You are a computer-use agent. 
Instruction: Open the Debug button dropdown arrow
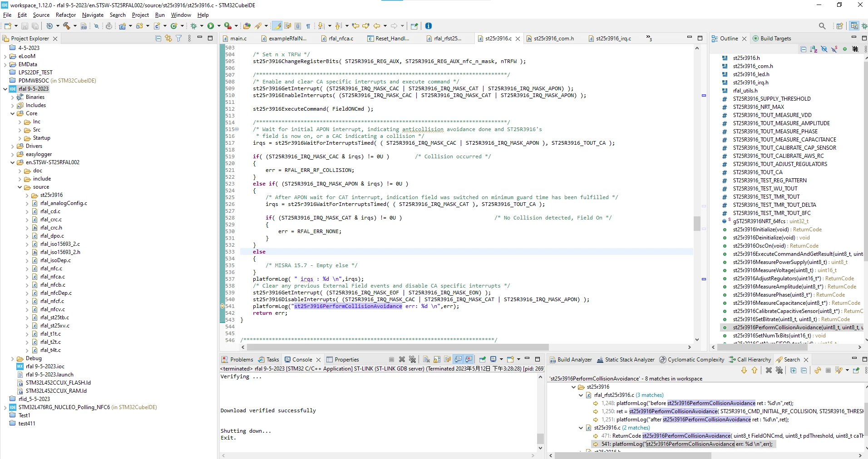coord(201,26)
